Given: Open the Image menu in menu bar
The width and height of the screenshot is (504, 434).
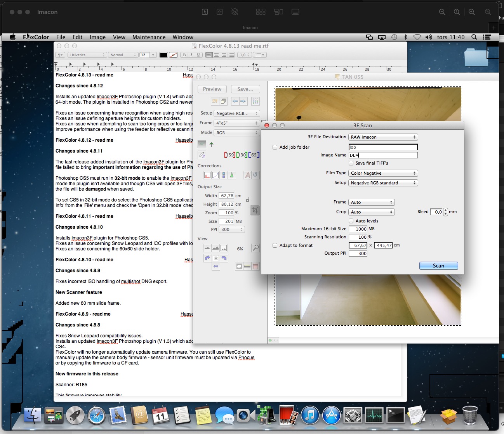Looking at the screenshot, I should click(97, 37).
